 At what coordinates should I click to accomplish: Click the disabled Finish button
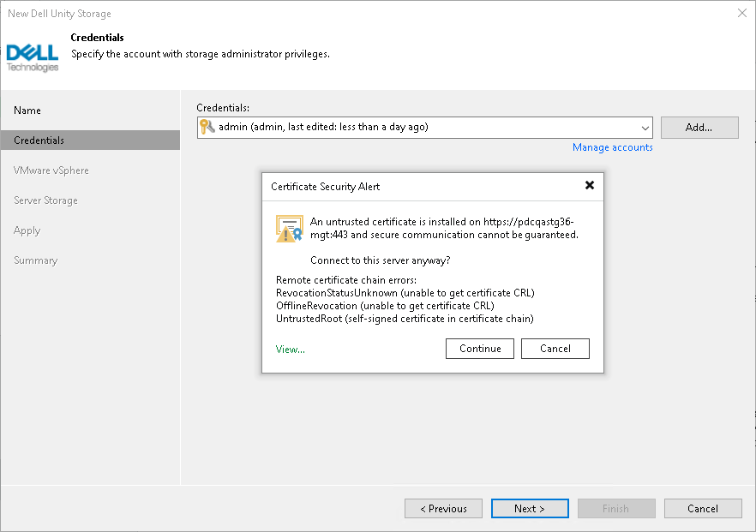[616, 508]
